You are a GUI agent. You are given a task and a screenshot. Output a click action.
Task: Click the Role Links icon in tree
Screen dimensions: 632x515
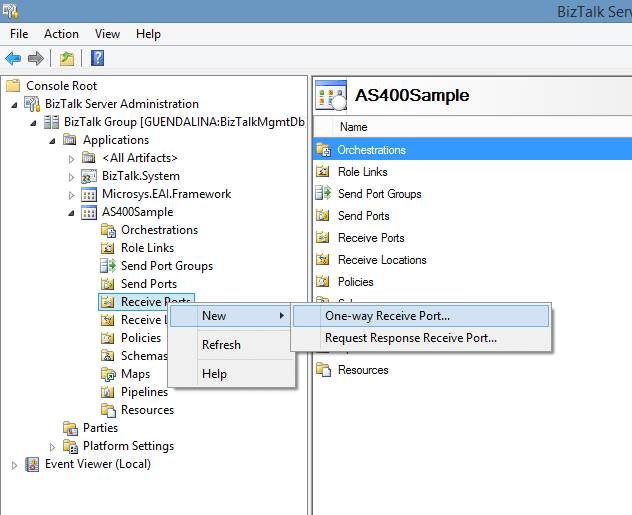pyautogui.click(x=107, y=248)
